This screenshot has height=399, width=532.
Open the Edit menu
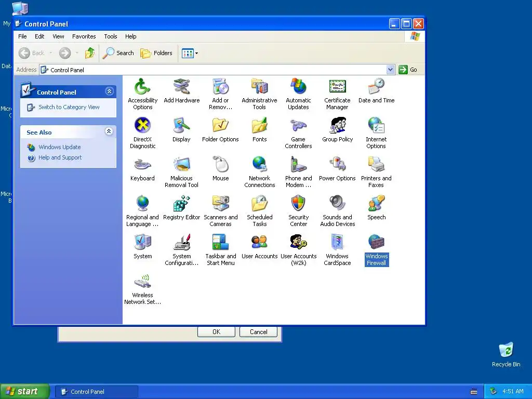click(39, 36)
